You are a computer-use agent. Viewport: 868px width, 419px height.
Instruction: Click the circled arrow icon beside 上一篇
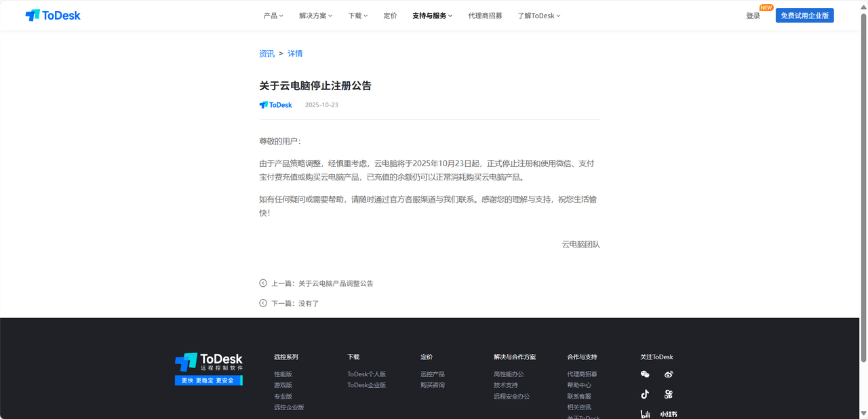click(x=263, y=283)
